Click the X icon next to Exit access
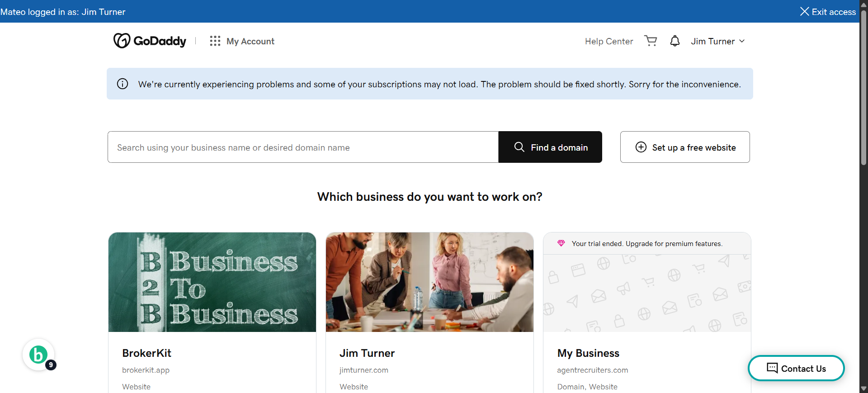The width and height of the screenshot is (868, 393). coord(804,11)
